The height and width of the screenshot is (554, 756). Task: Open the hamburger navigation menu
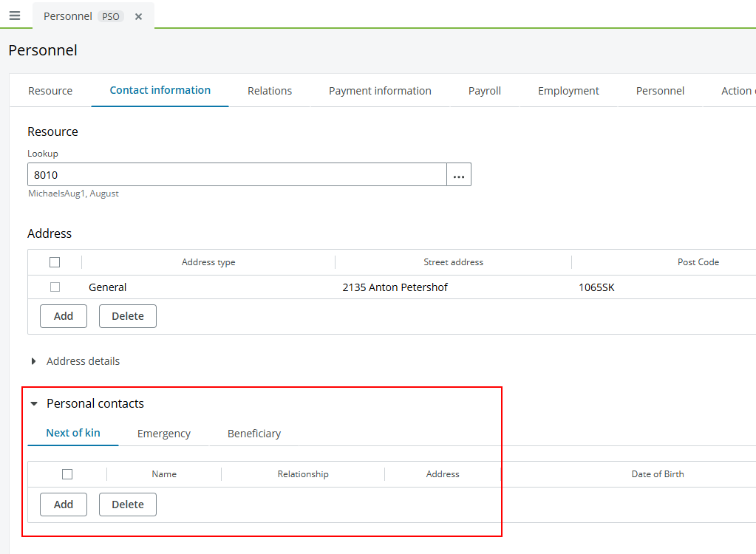click(x=15, y=16)
